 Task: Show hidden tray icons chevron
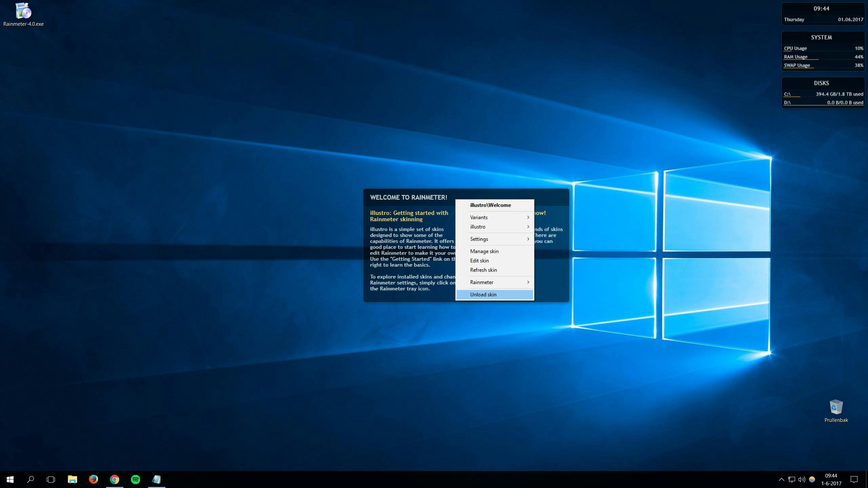pyautogui.click(x=781, y=479)
